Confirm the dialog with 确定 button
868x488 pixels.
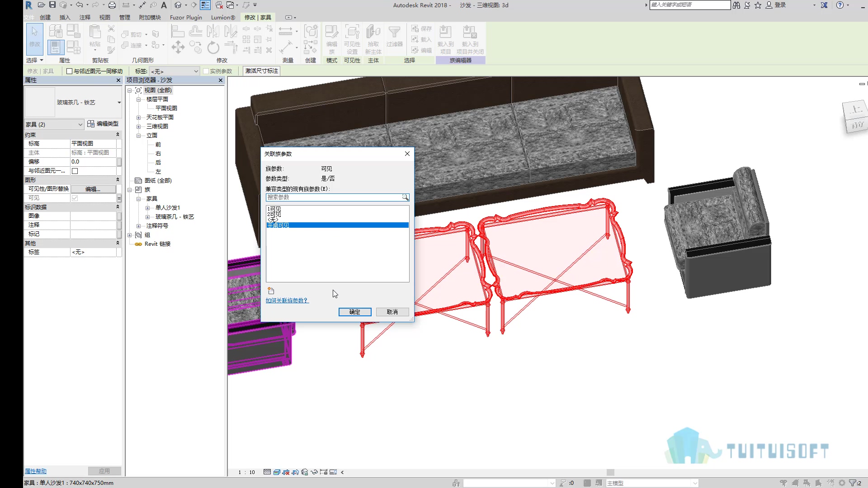[355, 312]
